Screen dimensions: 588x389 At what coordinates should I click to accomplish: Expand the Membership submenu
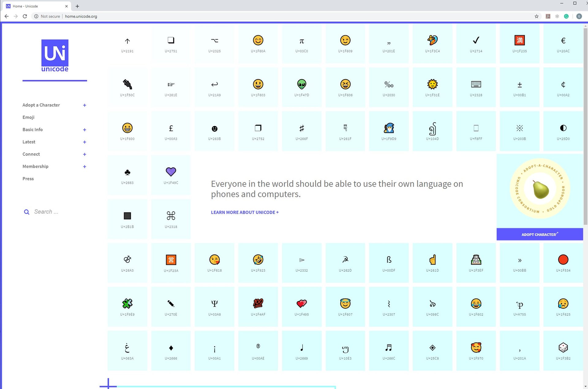[85, 166]
